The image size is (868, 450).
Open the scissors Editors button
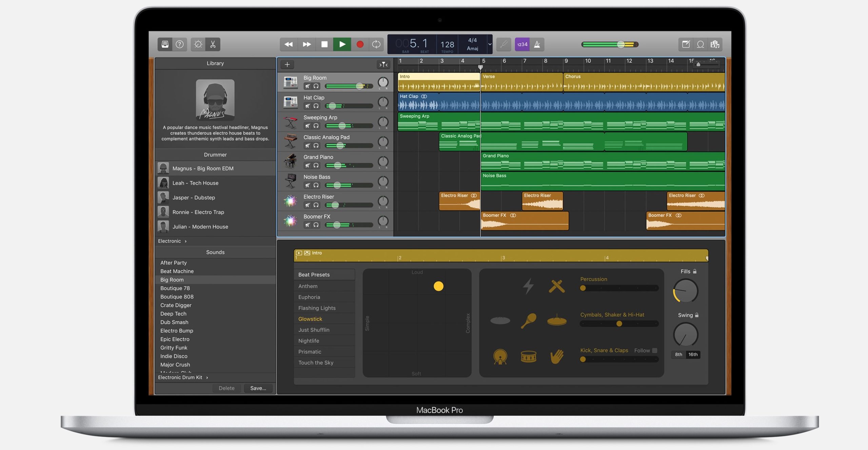point(213,44)
